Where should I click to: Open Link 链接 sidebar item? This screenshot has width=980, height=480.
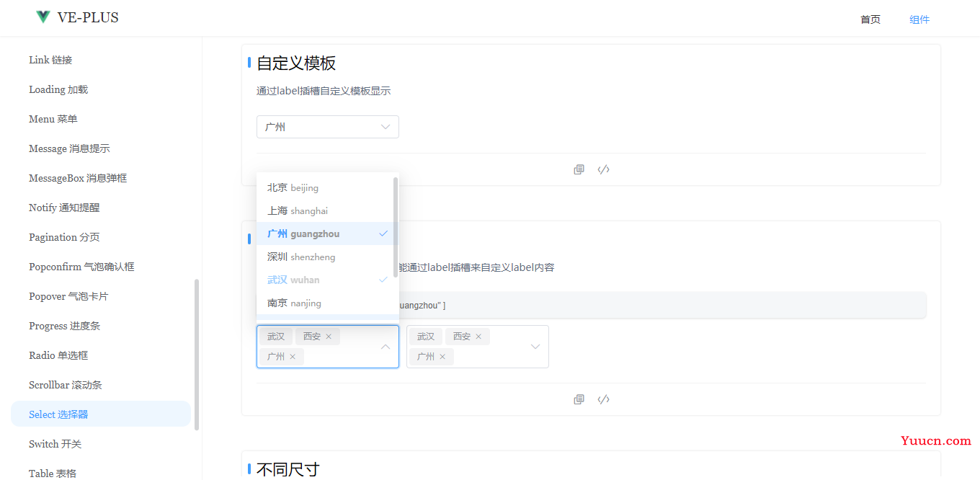(101, 60)
